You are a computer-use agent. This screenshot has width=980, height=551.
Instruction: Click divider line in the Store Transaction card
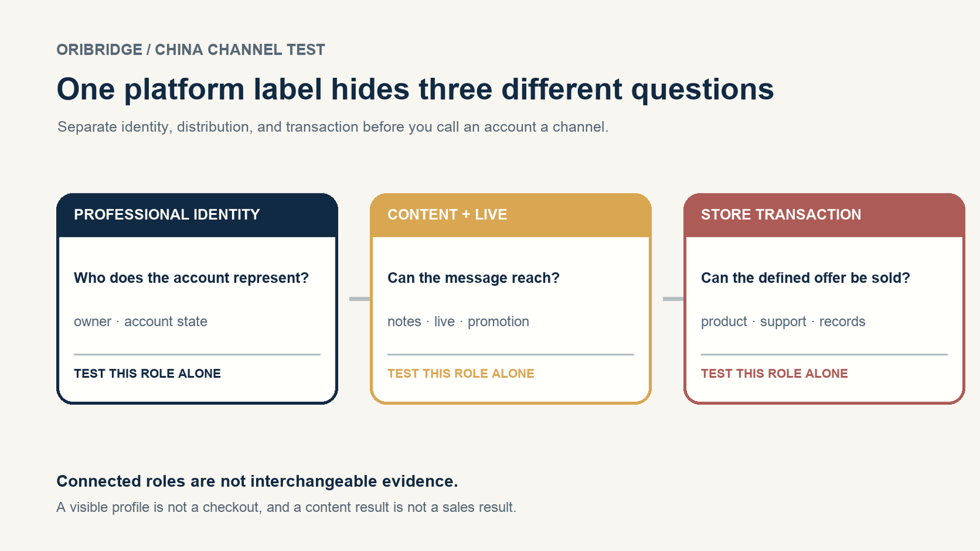pyautogui.click(x=824, y=354)
